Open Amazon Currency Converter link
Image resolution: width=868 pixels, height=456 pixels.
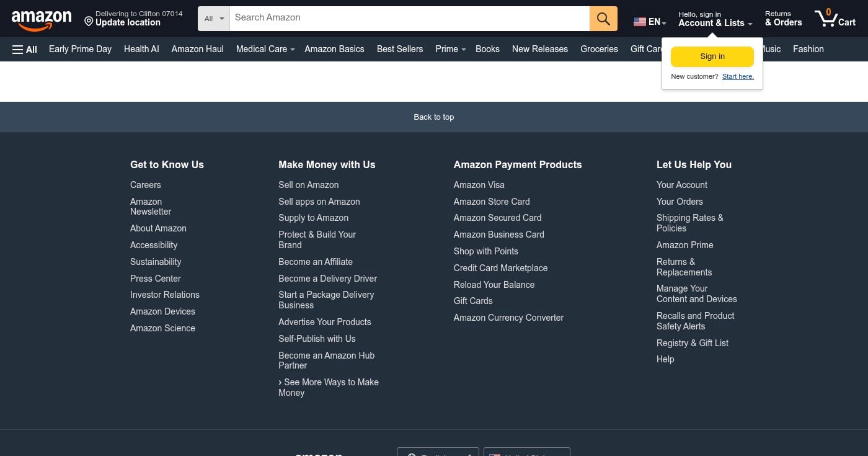click(x=509, y=318)
